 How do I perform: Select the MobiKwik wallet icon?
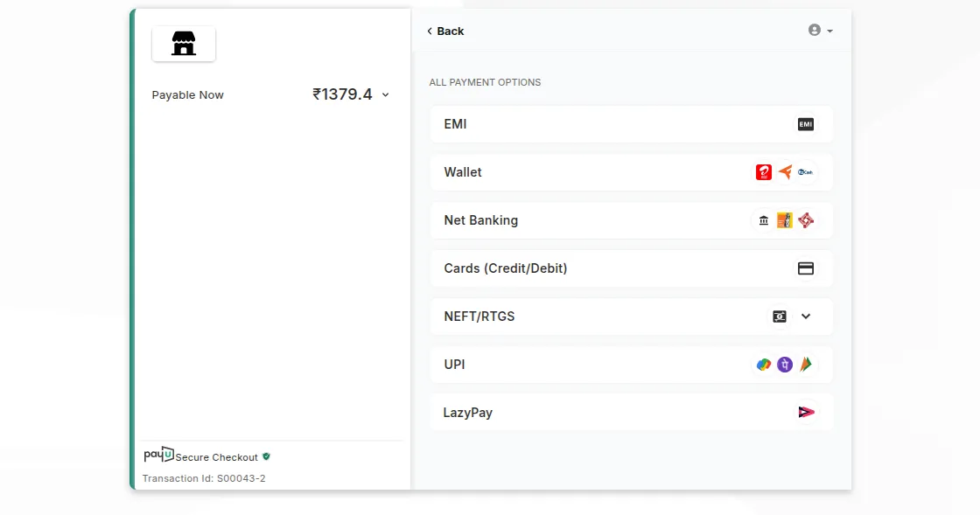(x=806, y=172)
